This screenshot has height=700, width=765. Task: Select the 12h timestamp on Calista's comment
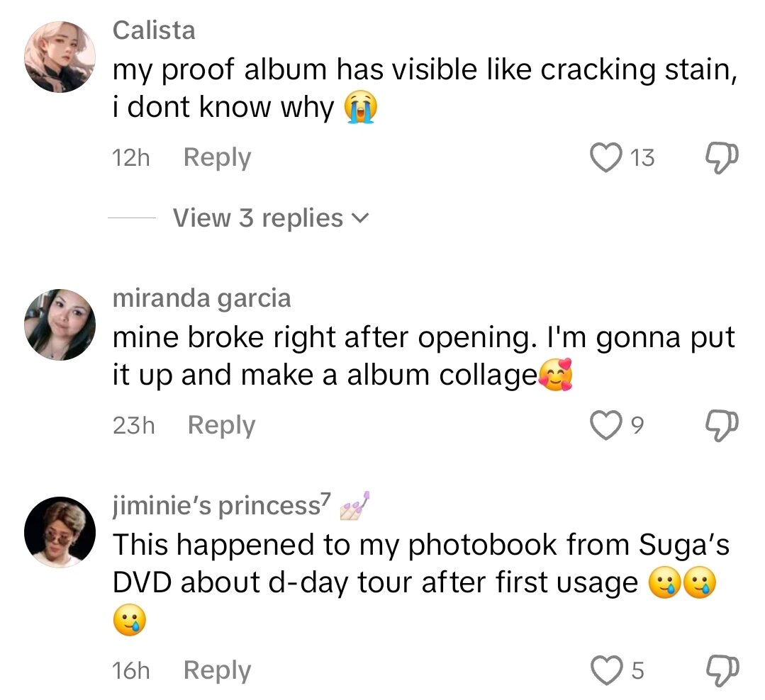[130, 157]
